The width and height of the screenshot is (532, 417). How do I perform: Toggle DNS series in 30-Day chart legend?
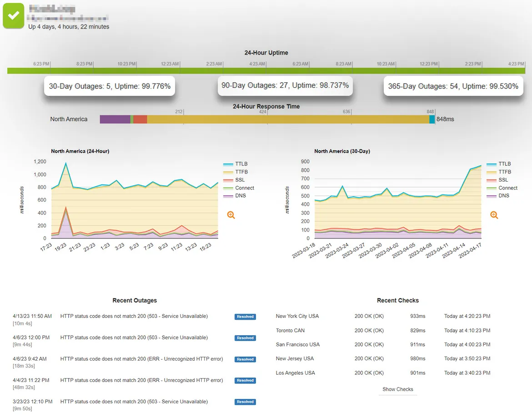coord(498,196)
